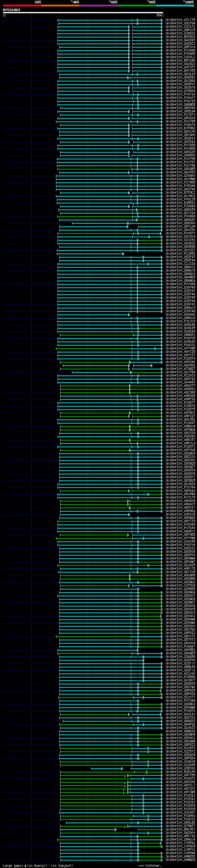
Task: Select hit UniRef100_P00872
Action: pyautogui.click(x=180, y=779)
